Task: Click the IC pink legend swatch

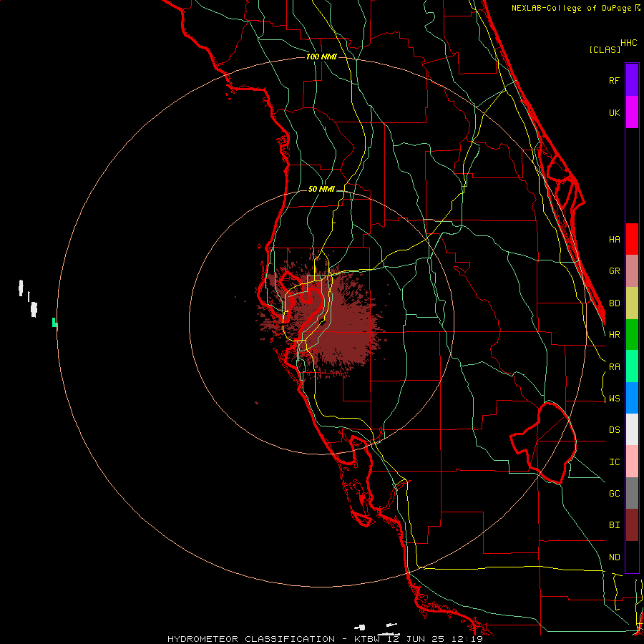Action: click(x=632, y=462)
